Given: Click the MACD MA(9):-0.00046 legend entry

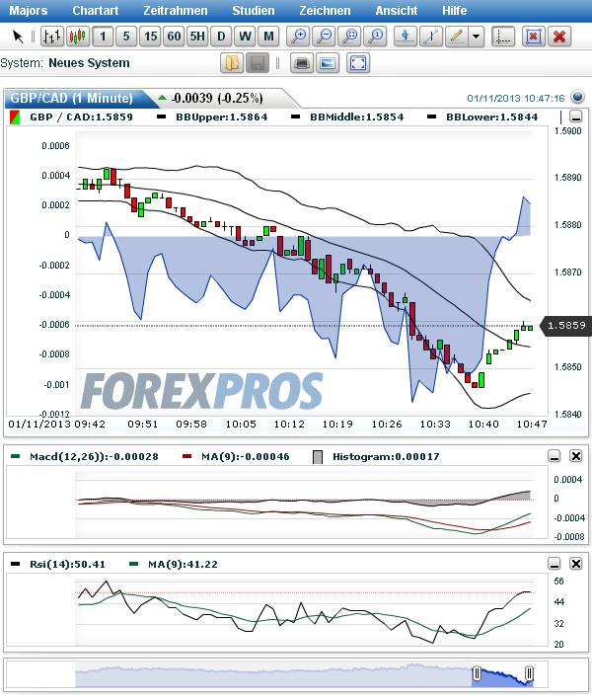Looking at the screenshot, I should click(236, 457).
